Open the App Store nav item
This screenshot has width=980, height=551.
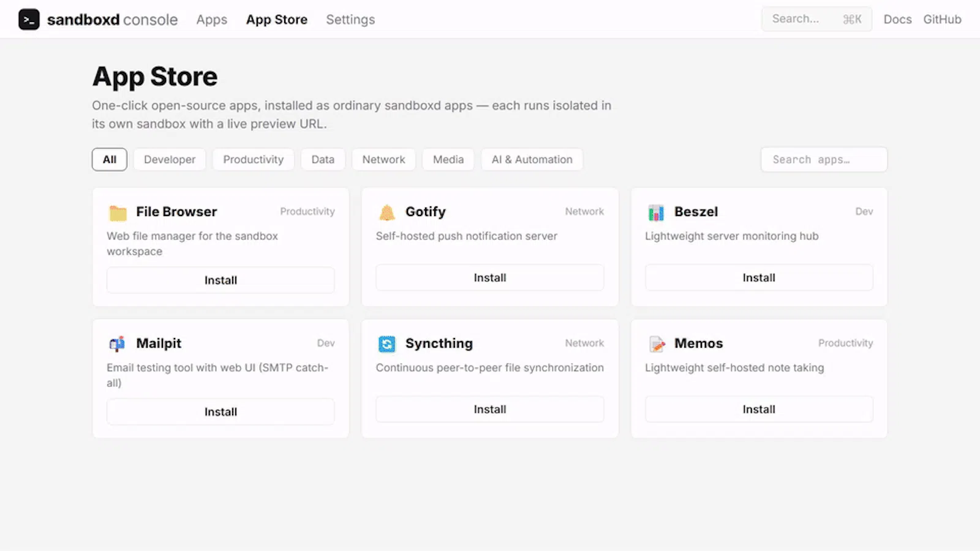[277, 20]
